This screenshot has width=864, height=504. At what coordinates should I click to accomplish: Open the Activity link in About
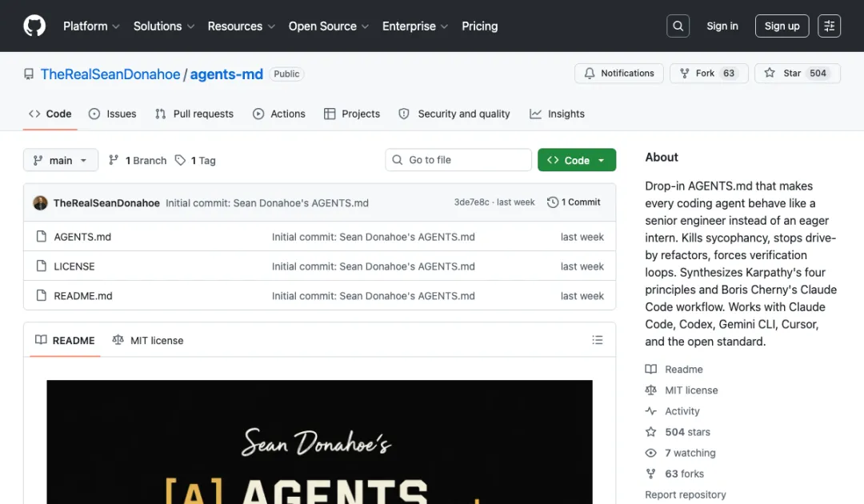[682, 411]
